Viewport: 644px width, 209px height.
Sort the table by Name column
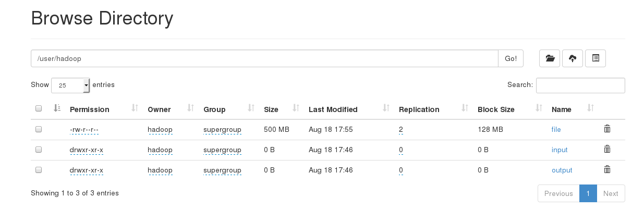[x=562, y=109]
